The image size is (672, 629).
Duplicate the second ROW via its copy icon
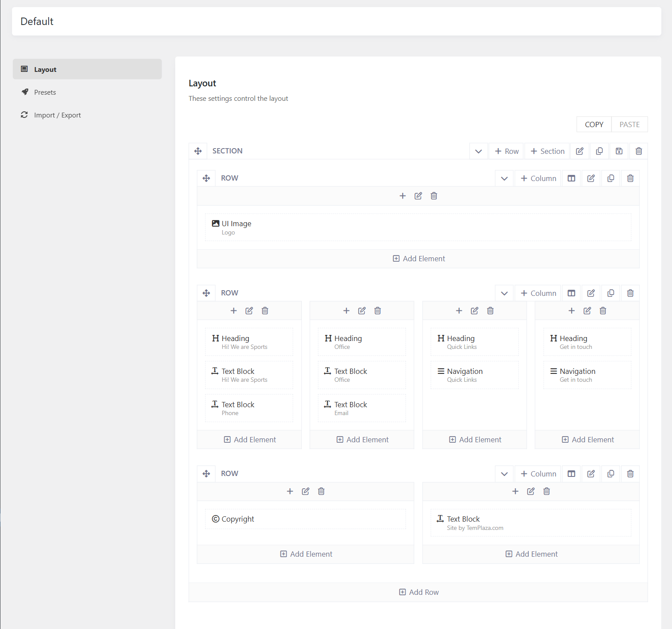pos(611,293)
